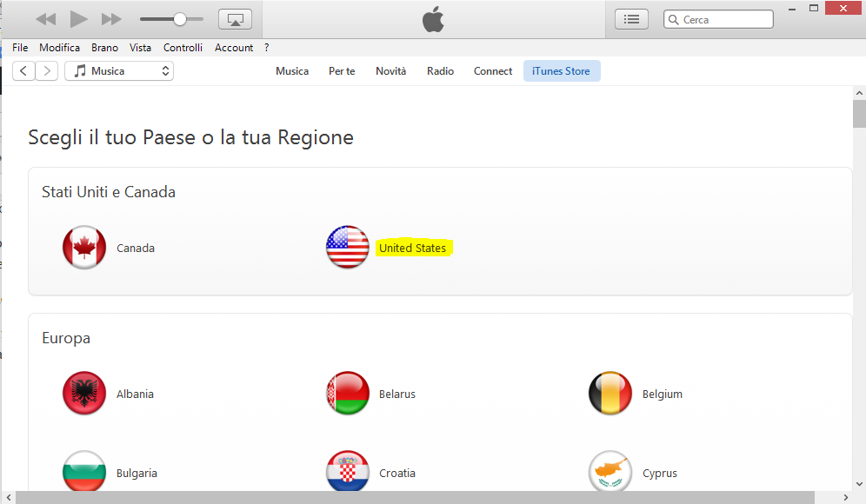Click the Cyprus flag icon
This screenshot has height=504, width=866.
click(x=610, y=473)
